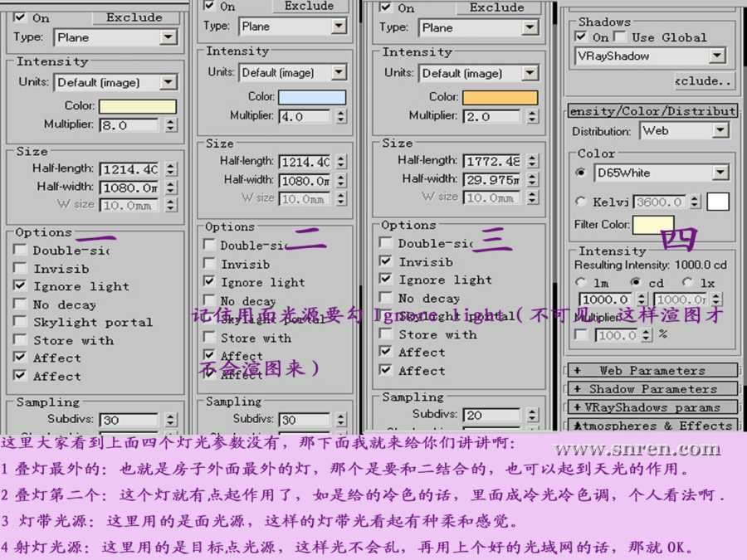Enable No decay in first panel
The height and width of the screenshot is (560, 747).
pyautogui.click(x=20, y=304)
